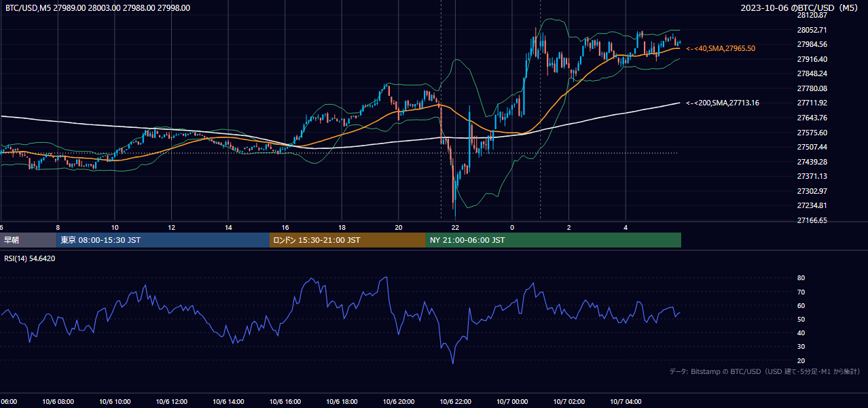Click price axis value 27643.76
Viewport: 868px width, 408px height.
point(812,118)
